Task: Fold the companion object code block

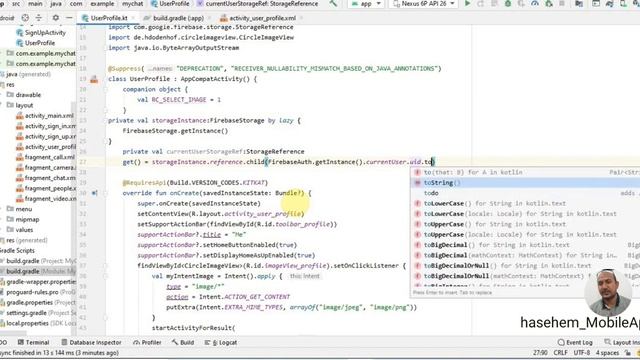Action: point(105,89)
